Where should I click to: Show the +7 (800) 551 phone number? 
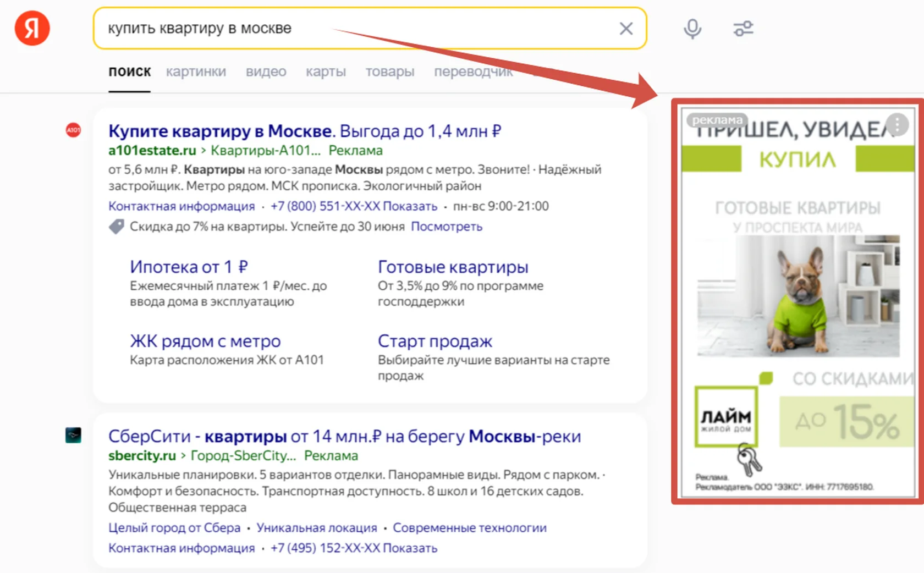354,206
